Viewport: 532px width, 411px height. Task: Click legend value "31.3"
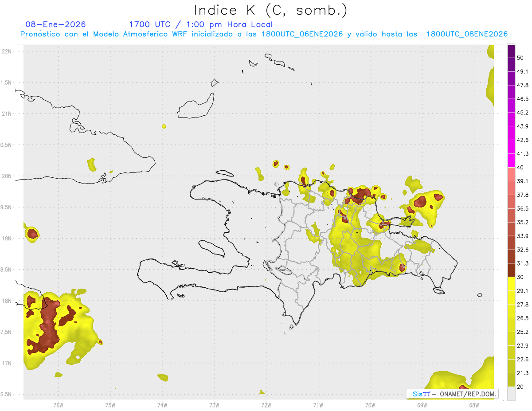click(x=523, y=263)
